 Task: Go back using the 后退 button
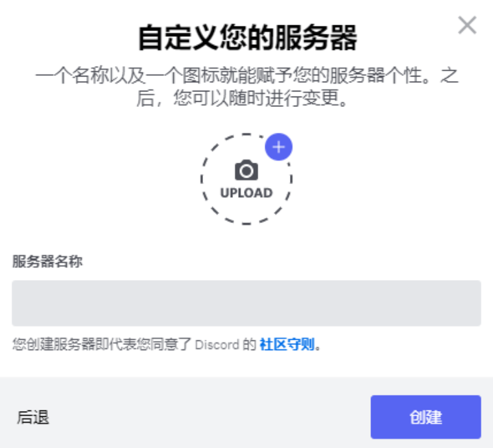[33, 418]
